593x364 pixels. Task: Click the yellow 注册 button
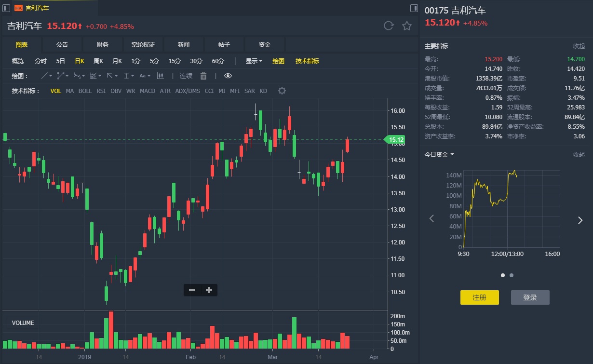click(x=479, y=297)
